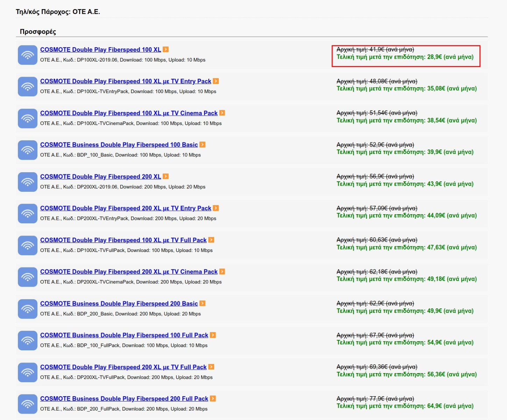Viewport: 507px width, 420px height.
Task: Click the code line BDP_100_Basic
Action: click(120, 155)
